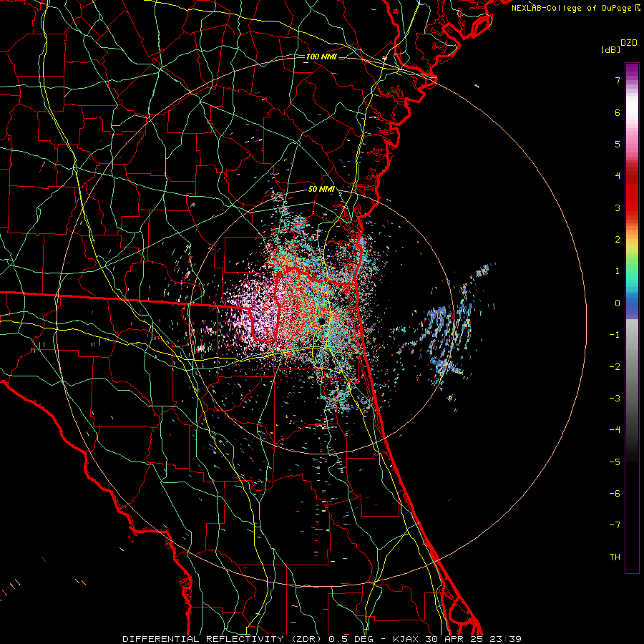Click the 3 value on the scale
644x644 pixels.
(618, 208)
